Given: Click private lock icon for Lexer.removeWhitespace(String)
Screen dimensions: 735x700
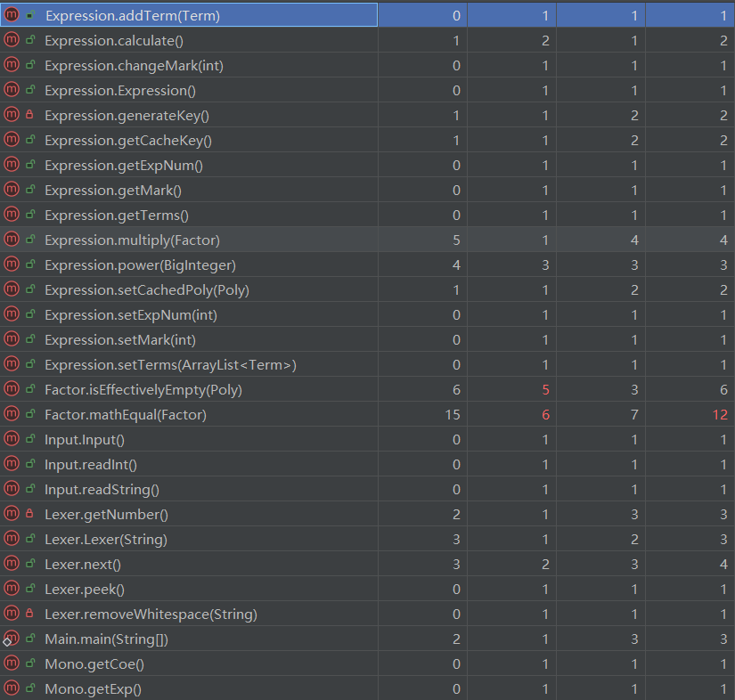Looking at the screenshot, I should coord(30,614).
